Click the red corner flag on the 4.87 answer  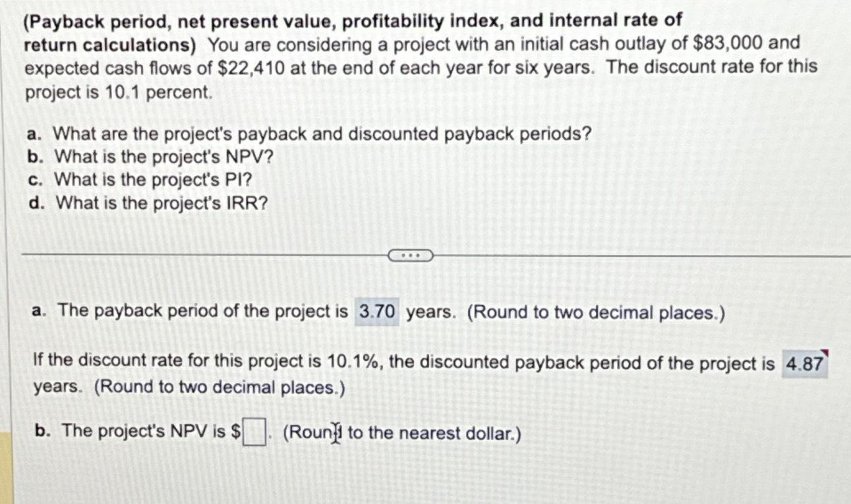coord(826,354)
